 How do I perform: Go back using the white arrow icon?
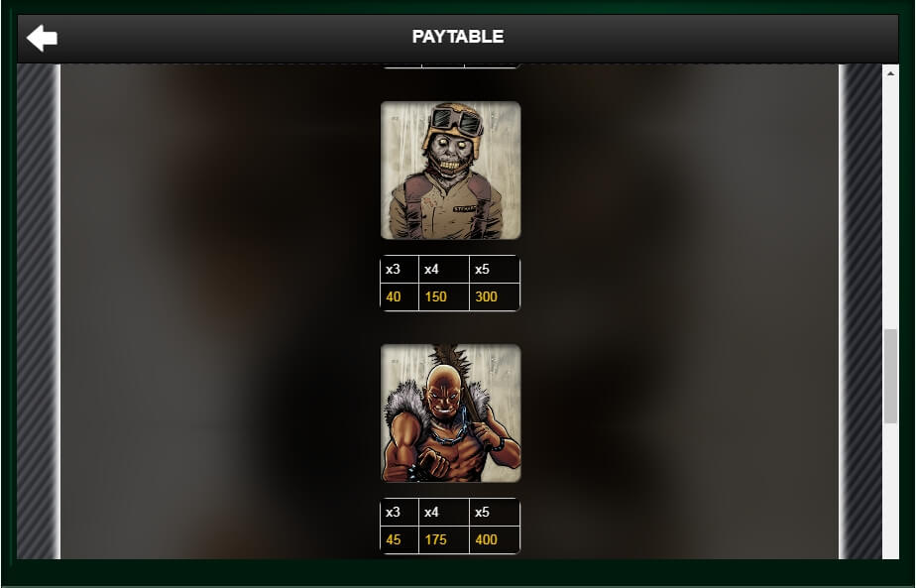[42, 38]
